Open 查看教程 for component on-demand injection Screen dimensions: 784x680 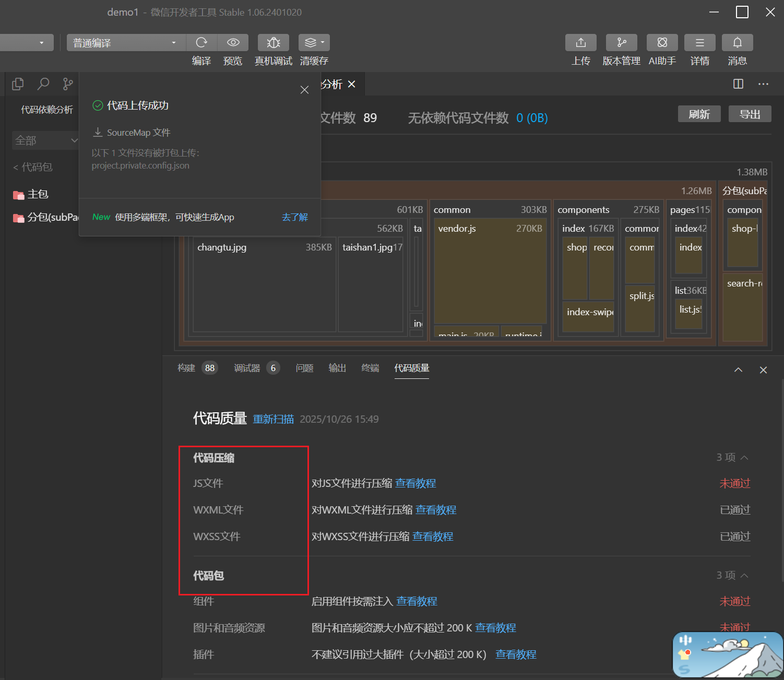pyautogui.click(x=417, y=601)
